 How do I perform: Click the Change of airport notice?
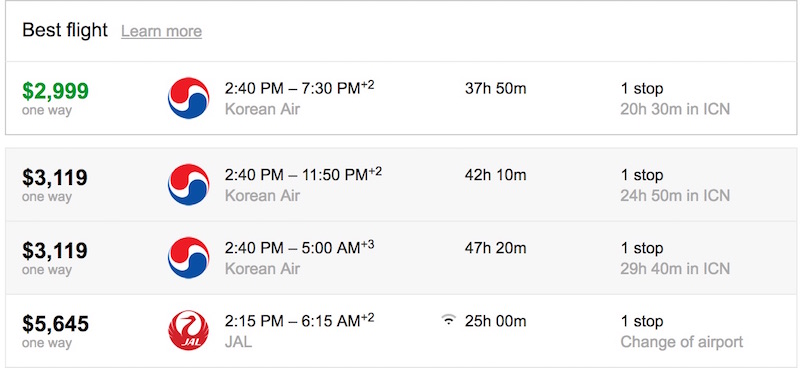pos(682,342)
